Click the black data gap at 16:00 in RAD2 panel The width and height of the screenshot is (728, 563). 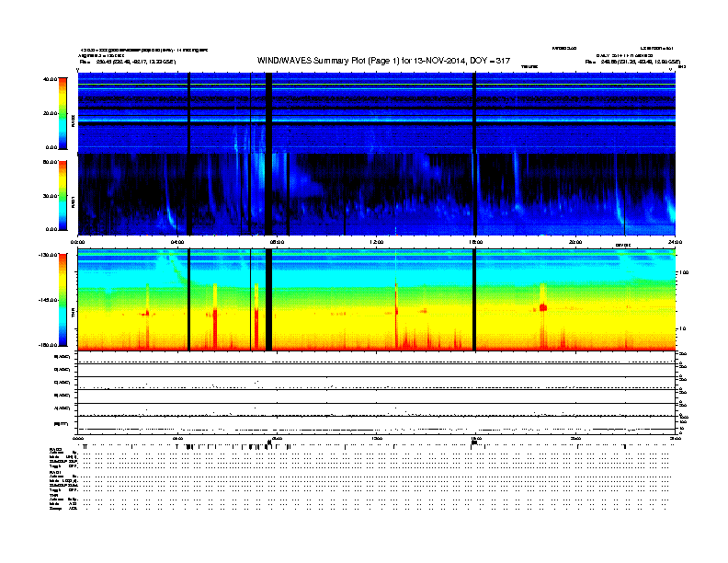point(474,113)
